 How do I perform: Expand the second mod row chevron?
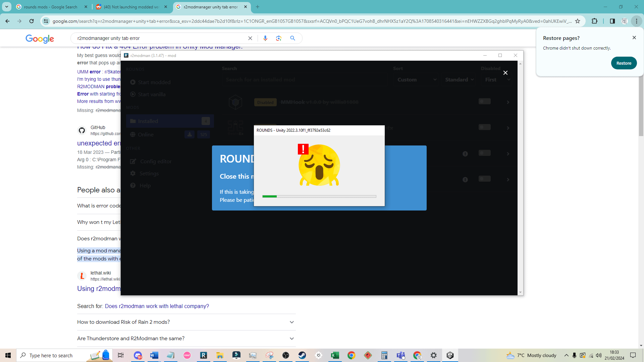pos(508,128)
